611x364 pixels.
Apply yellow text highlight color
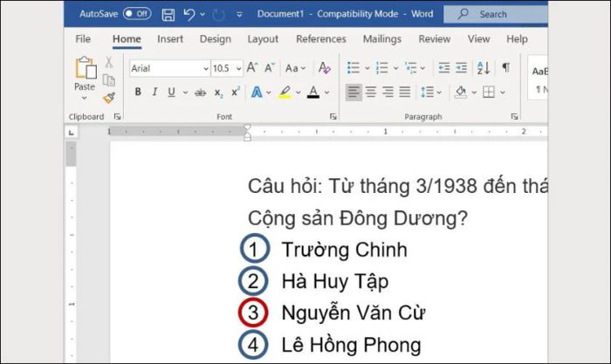tap(285, 93)
